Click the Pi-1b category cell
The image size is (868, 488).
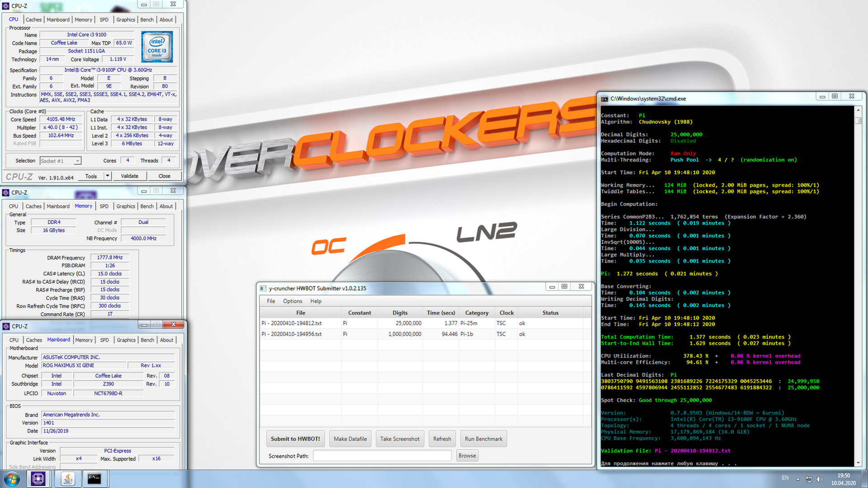[x=477, y=334]
